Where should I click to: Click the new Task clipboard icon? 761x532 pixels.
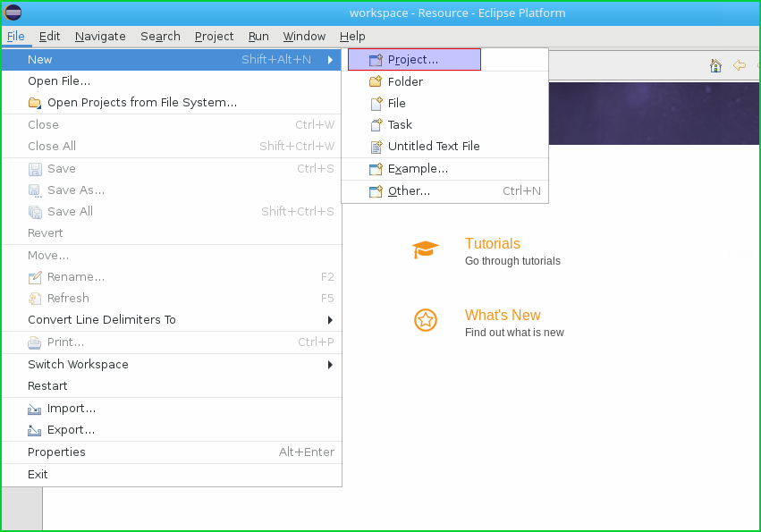(376, 125)
